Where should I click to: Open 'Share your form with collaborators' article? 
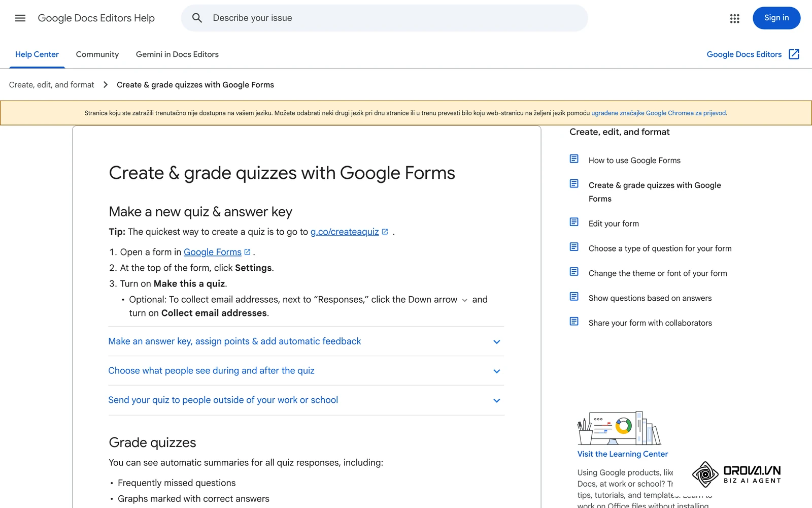click(x=650, y=323)
